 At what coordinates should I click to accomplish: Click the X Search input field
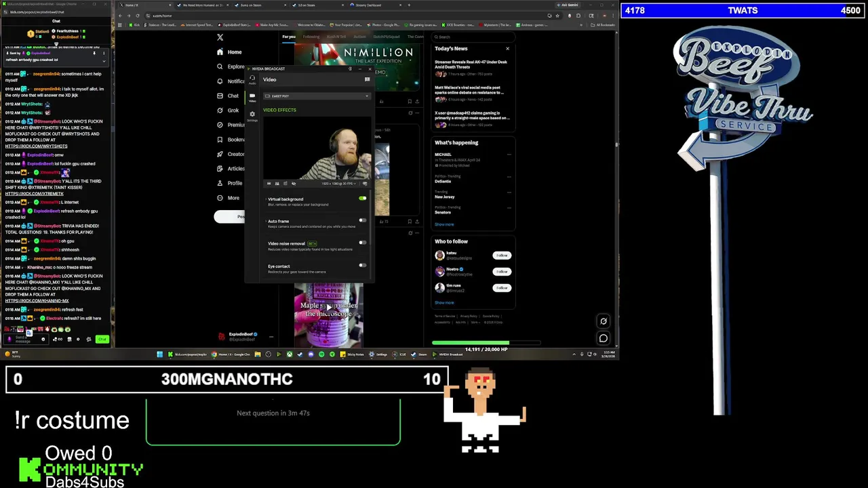pos(473,37)
